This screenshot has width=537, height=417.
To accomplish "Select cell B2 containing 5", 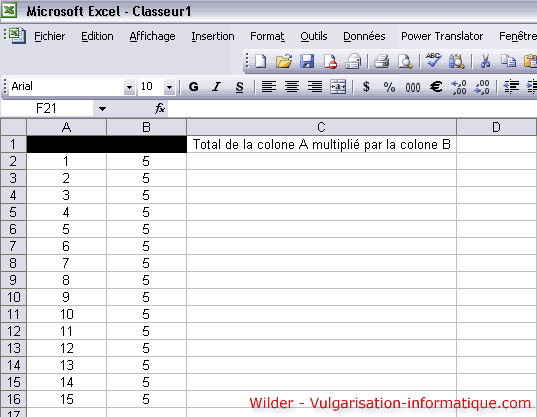I will click(146, 161).
